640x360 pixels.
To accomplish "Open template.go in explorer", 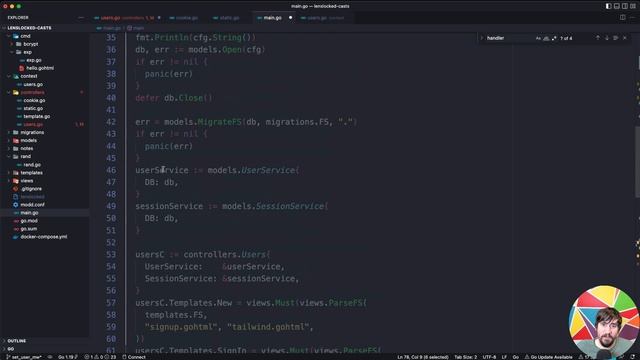I will (x=45, y=116).
